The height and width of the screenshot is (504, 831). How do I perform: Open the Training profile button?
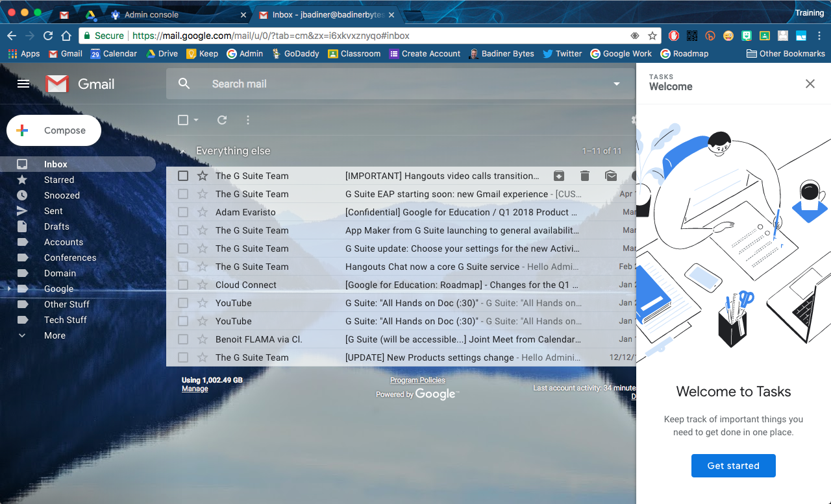click(x=809, y=13)
